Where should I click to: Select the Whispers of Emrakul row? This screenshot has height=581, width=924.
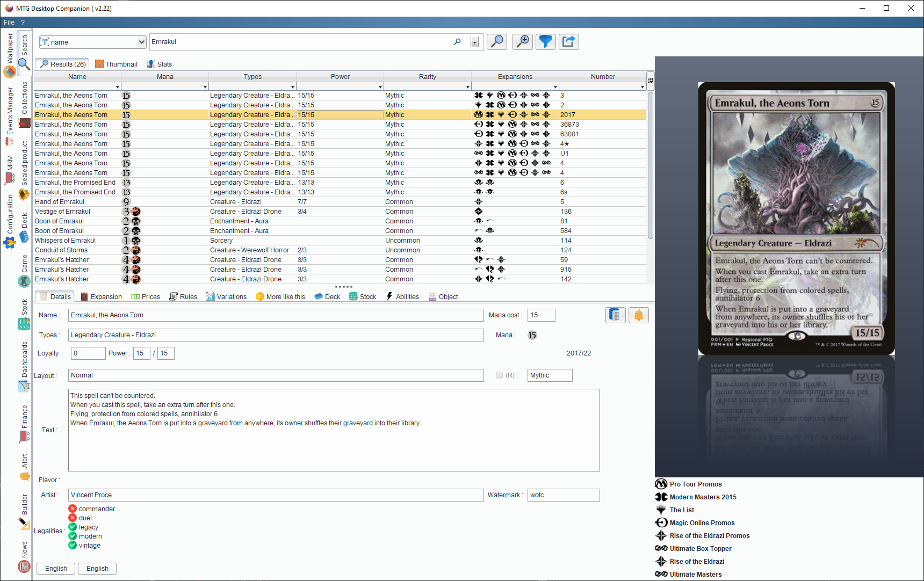[x=340, y=241]
